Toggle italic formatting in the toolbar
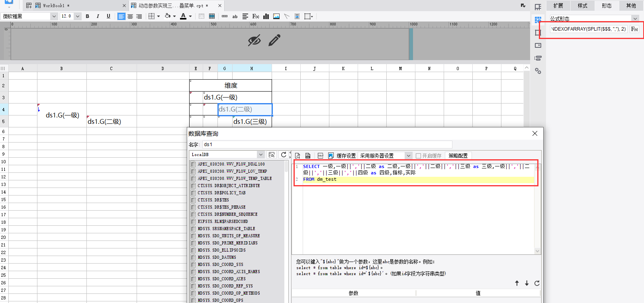The height and width of the screenshot is (303, 644). click(x=98, y=16)
